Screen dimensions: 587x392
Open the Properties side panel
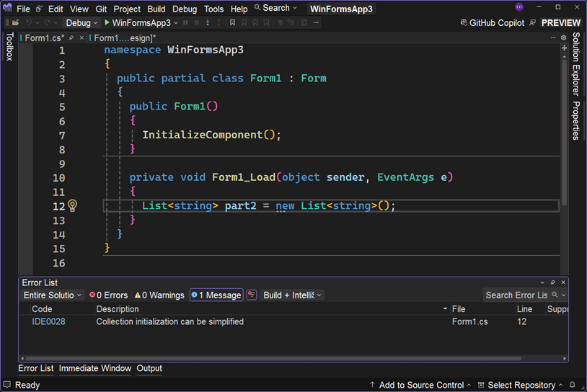click(x=575, y=120)
